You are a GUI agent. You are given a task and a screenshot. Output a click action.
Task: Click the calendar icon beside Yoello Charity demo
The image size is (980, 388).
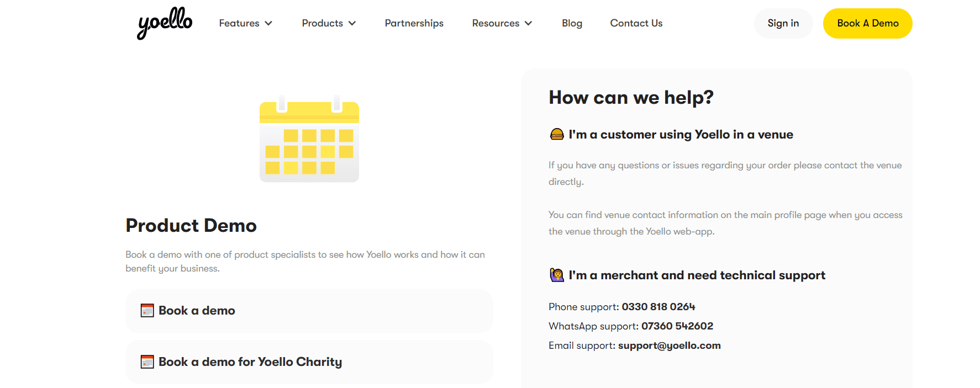pos(147,362)
